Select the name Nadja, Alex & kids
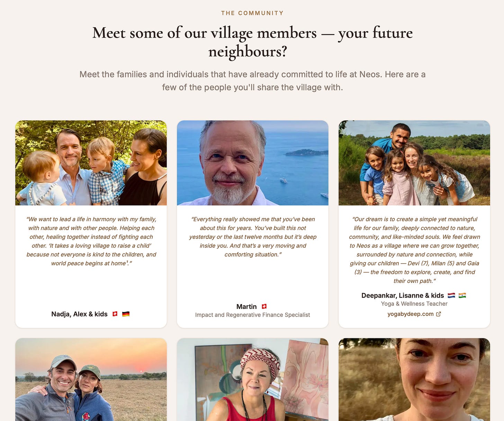The image size is (504, 421). coord(79,314)
